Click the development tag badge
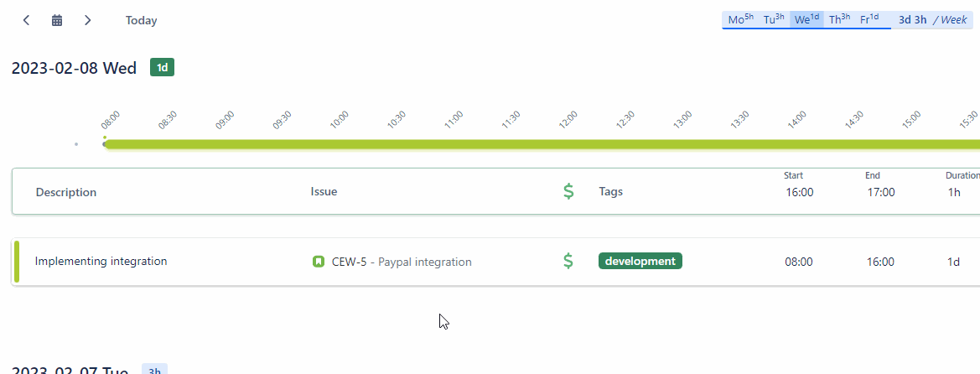This screenshot has width=980, height=374. [640, 261]
